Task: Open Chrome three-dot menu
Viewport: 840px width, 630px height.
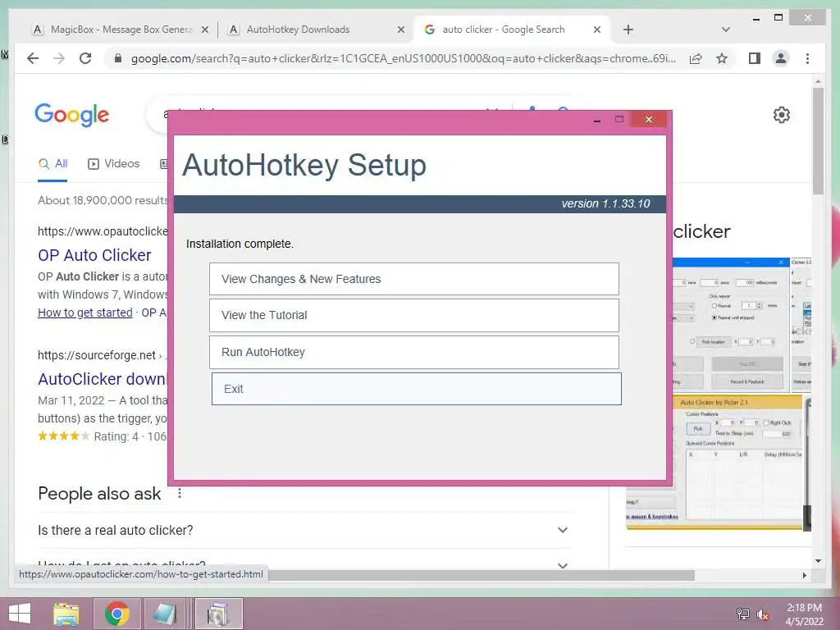Action: coord(807,58)
